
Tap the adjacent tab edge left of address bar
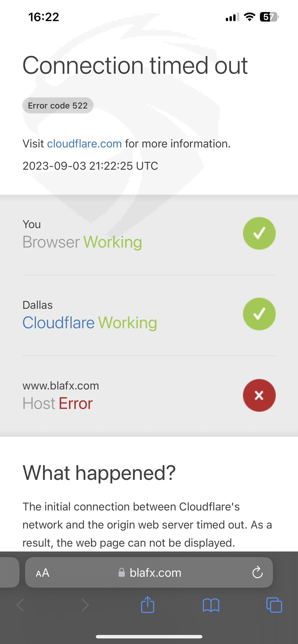pyautogui.click(x=10, y=572)
